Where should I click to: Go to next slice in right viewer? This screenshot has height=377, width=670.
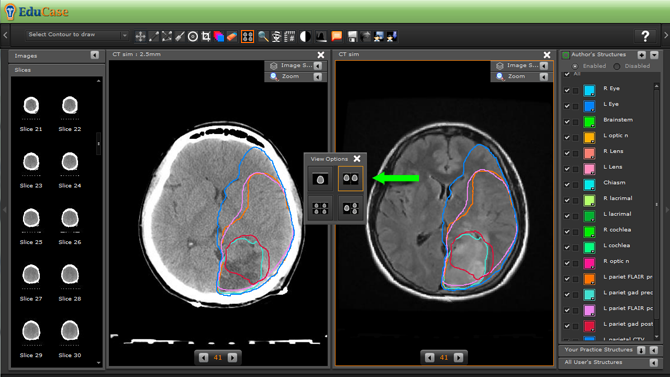tap(458, 357)
